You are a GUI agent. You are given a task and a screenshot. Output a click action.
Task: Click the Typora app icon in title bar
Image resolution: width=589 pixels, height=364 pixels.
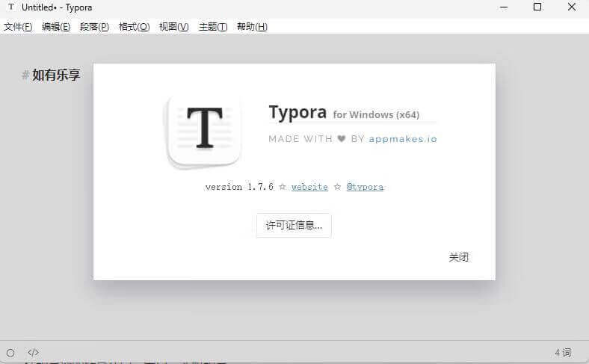11,7
